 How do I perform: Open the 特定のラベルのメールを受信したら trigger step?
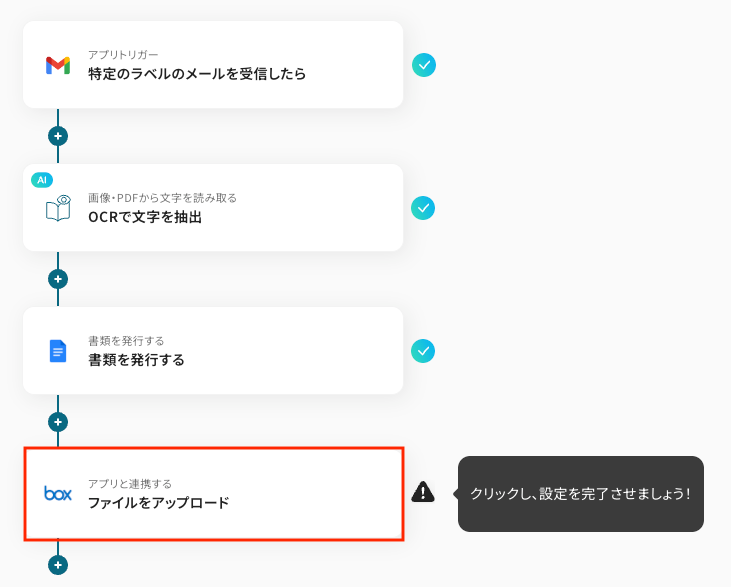point(197,74)
